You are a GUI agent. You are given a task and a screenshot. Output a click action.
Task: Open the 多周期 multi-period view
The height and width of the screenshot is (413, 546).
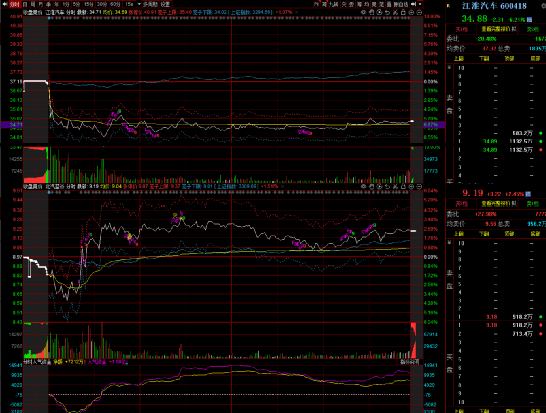click(151, 4)
